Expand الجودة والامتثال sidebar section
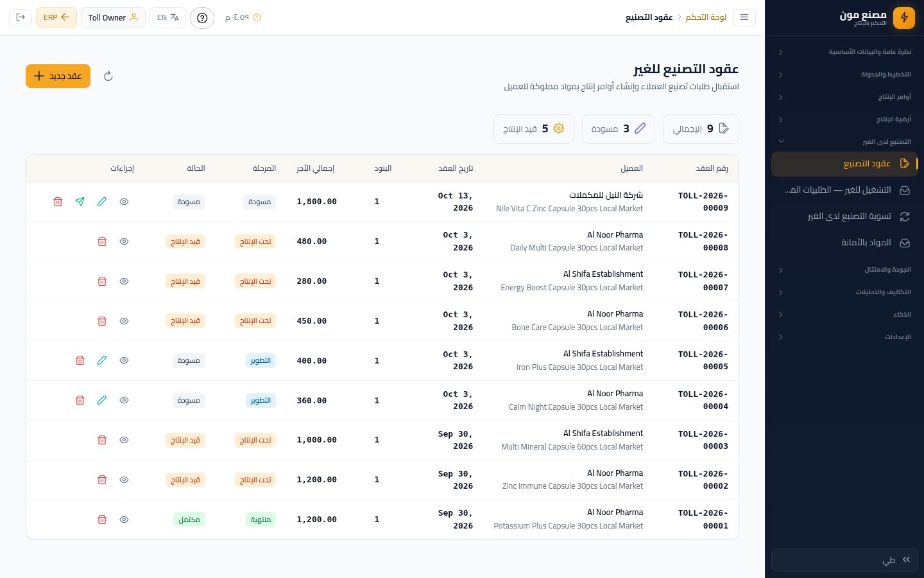 click(x=844, y=270)
